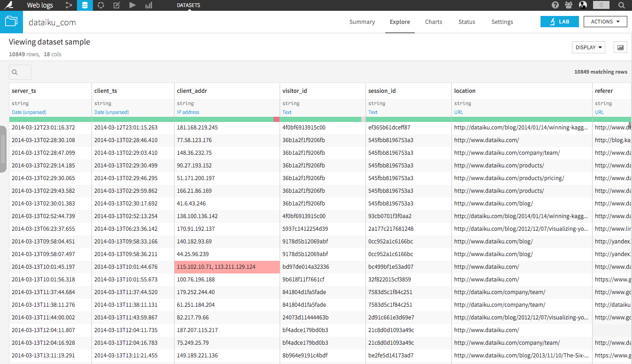Open the circular Recipes icon

click(101, 5)
